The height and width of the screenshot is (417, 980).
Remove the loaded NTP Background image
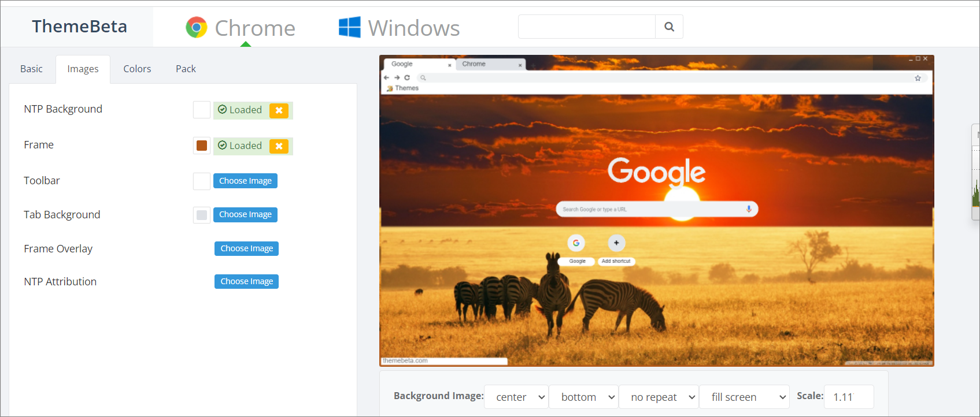pos(279,110)
